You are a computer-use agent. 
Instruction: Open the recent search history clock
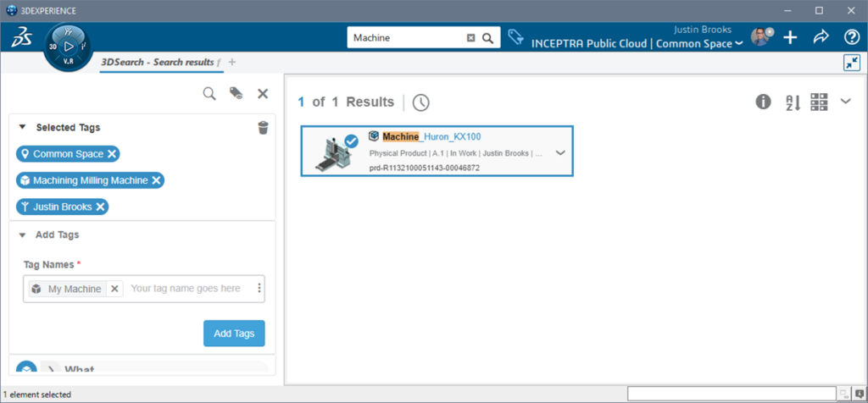click(421, 102)
